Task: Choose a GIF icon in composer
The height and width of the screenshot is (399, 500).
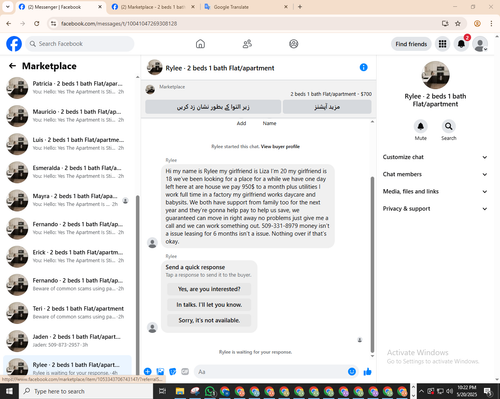Action: point(185,371)
